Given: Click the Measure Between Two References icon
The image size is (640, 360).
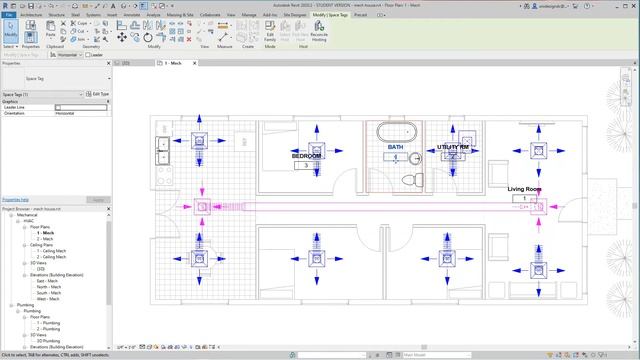Looking at the screenshot, I should point(223,37).
